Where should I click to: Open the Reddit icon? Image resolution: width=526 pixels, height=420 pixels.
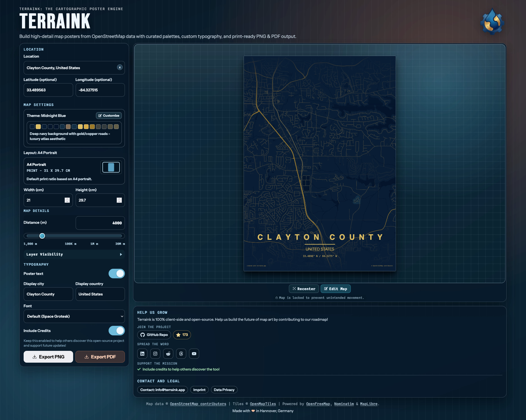[x=168, y=354]
